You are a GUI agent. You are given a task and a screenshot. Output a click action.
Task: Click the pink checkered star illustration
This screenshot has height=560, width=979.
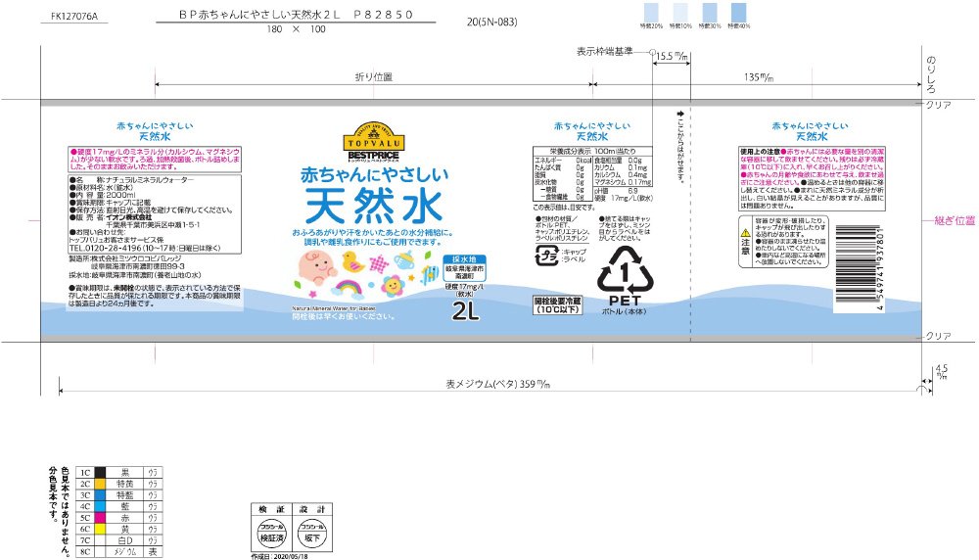(378, 264)
